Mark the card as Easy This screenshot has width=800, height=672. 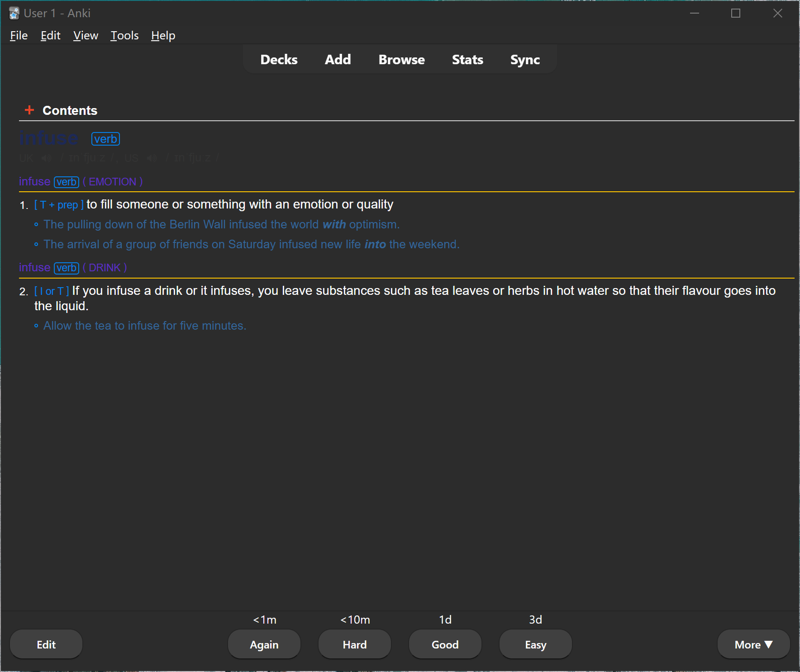[535, 644]
